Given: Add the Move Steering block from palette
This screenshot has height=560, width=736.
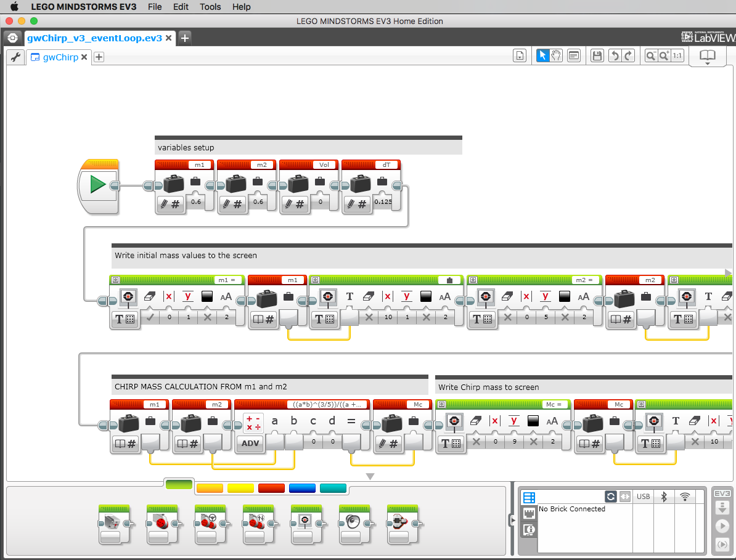Looking at the screenshot, I should (x=211, y=525).
